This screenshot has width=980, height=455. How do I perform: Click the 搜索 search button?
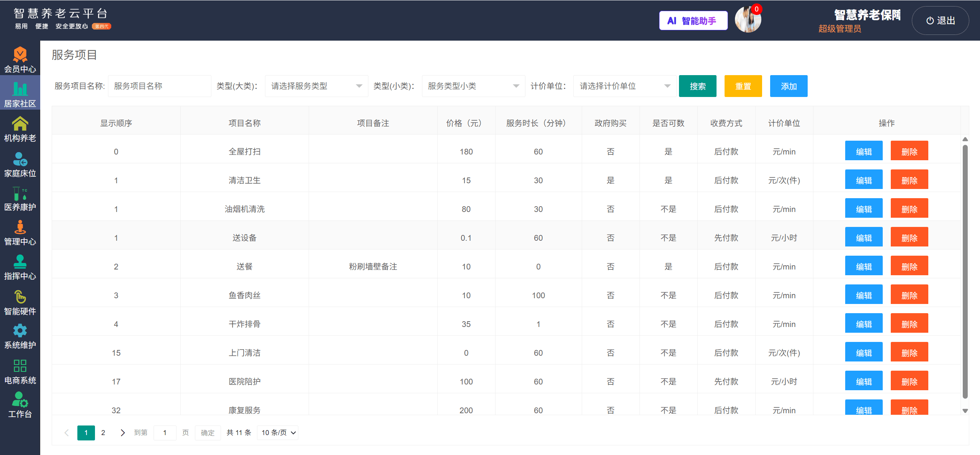click(x=697, y=86)
